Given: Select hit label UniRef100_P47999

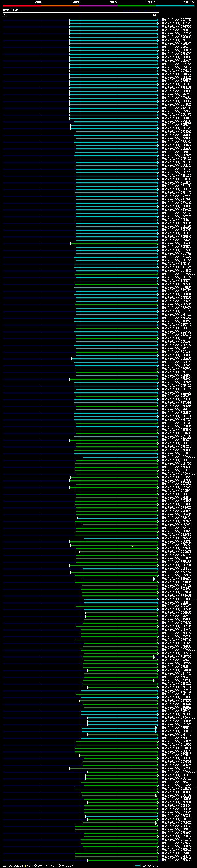Looking at the screenshot, I should [176, 403].
